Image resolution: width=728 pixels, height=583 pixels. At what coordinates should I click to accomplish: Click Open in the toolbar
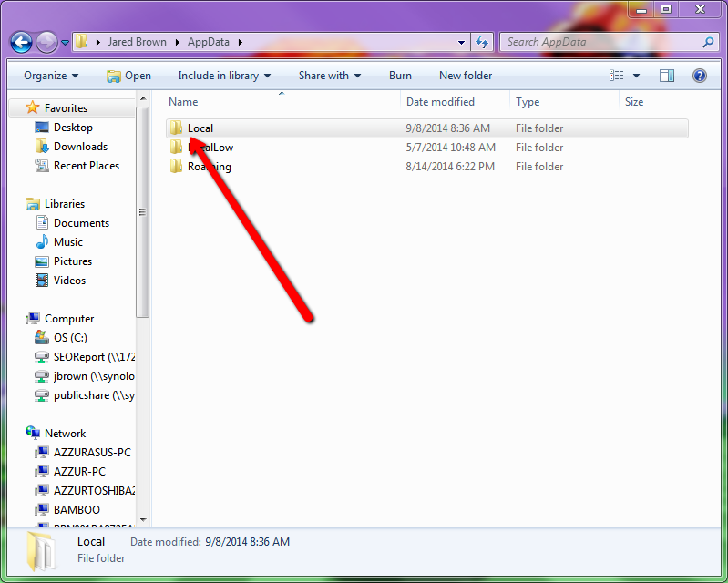tap(128, 76)
